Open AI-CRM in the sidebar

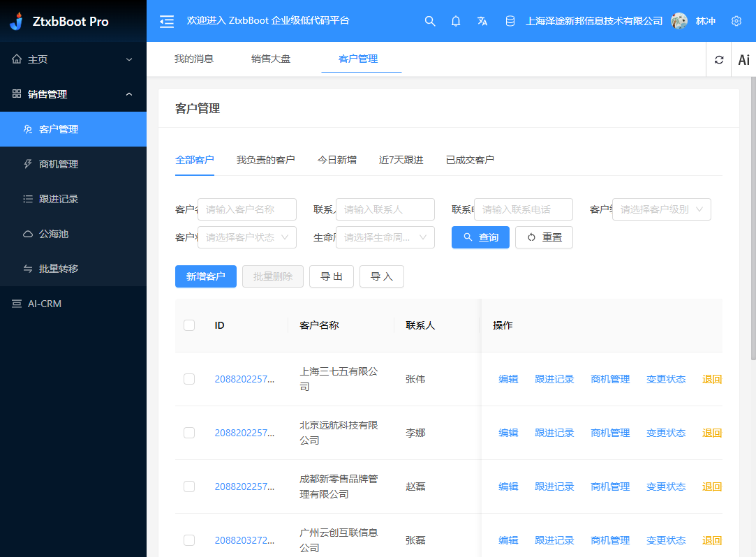(73, 304)
